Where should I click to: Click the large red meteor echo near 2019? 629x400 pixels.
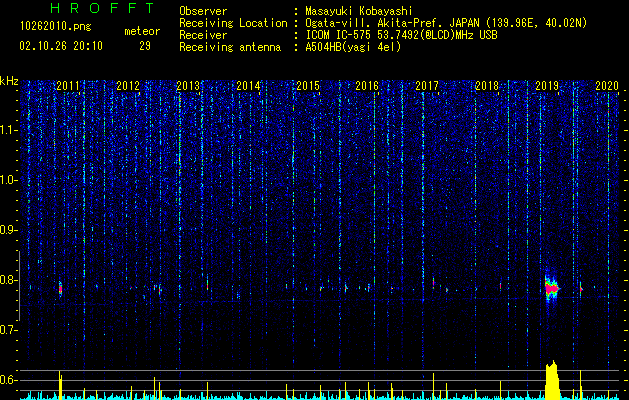point(552,288)
